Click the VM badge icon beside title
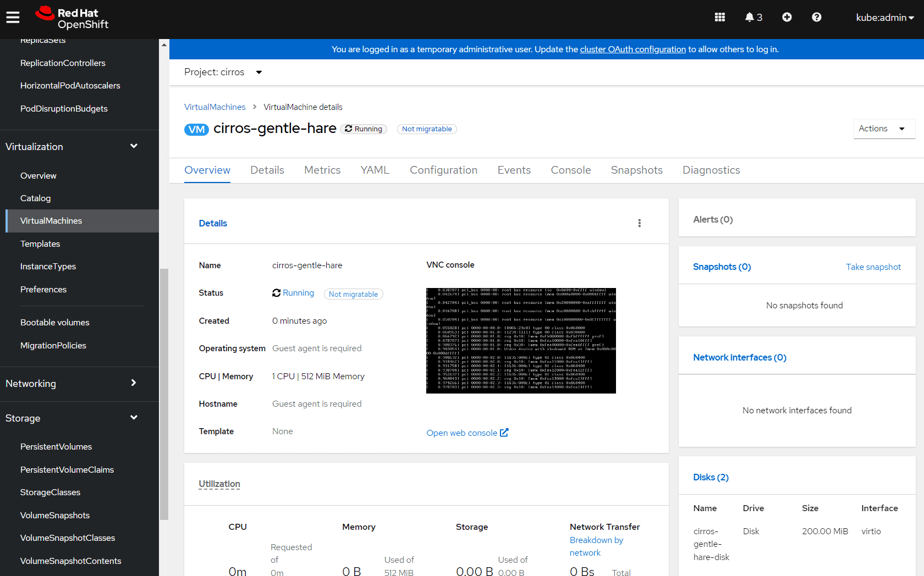 pos(196,130)
